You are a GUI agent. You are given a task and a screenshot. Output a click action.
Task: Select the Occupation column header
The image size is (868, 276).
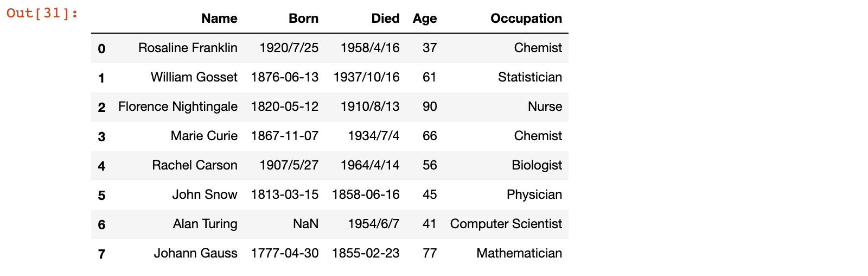click(x=526, y=18)
